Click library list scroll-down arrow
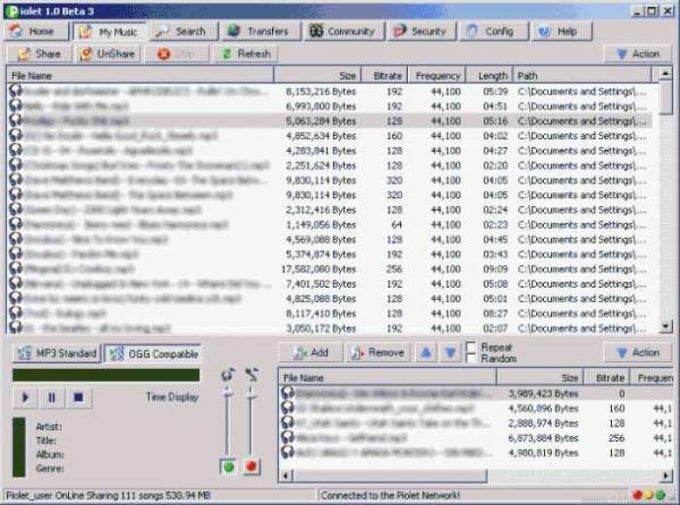The width and height of the screenshot is (680, 505). tap(665, 325)
